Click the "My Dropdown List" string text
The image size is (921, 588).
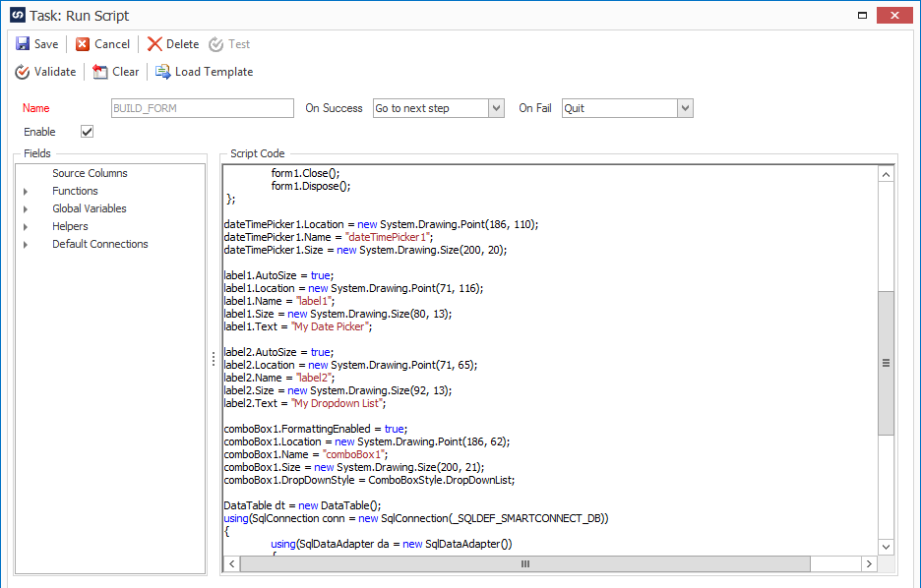click(338, 404)
